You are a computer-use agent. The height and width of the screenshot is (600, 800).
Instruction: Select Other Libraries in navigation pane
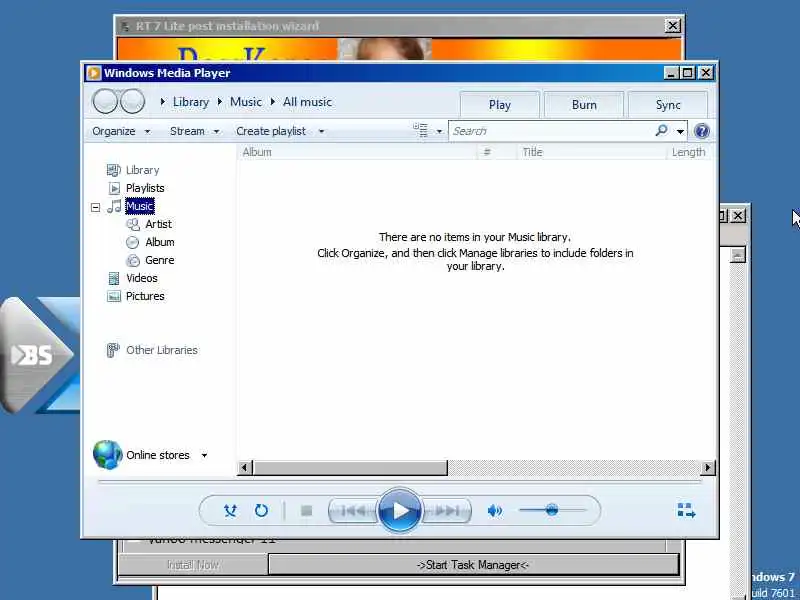[162, 350]
